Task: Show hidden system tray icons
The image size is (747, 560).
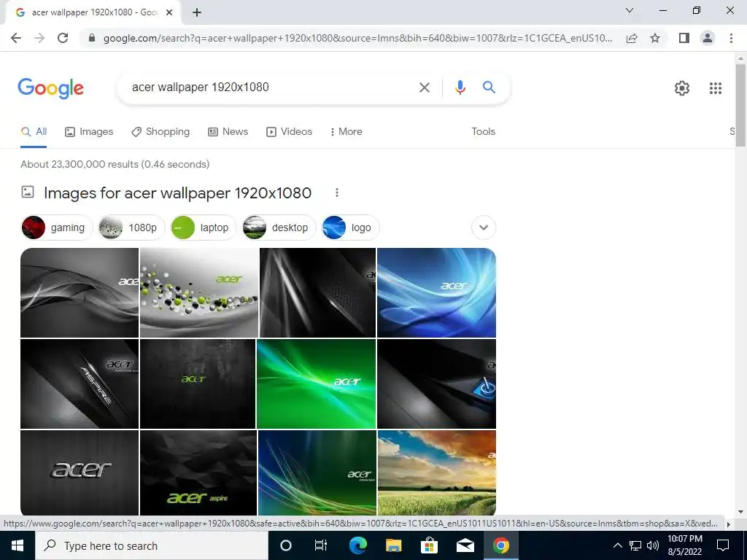Action: (617, 545)
